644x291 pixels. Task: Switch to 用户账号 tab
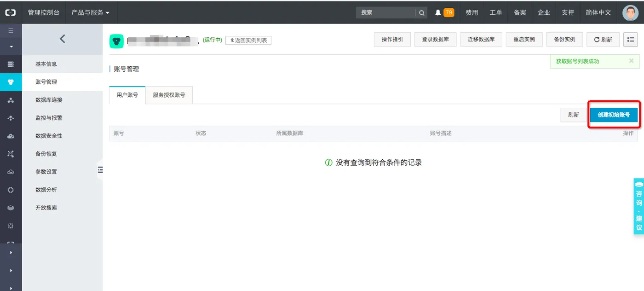[x=127, y=95]
